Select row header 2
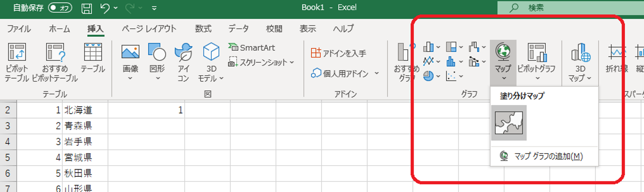The height and width of the screenshot is (192, 644). pos(9,110)
